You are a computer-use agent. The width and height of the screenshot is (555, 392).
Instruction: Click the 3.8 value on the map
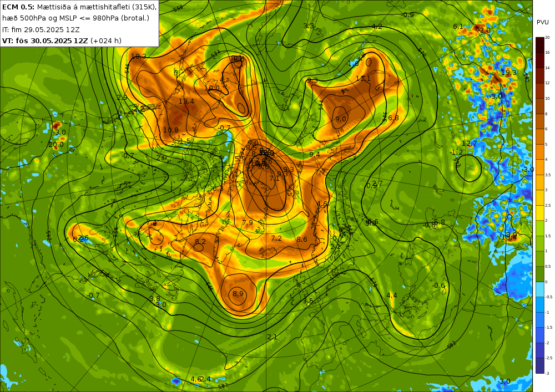pos(155,299)
